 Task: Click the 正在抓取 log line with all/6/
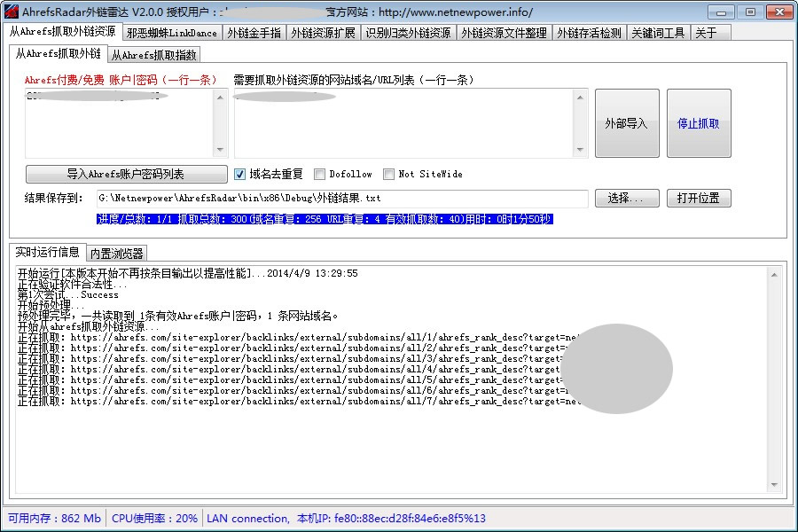tap(293, 391)
